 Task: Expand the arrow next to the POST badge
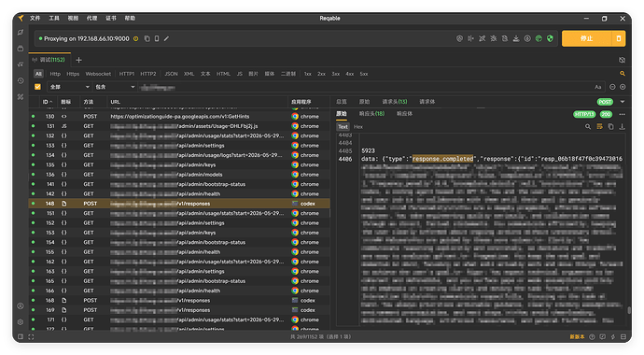click(623, 102)
